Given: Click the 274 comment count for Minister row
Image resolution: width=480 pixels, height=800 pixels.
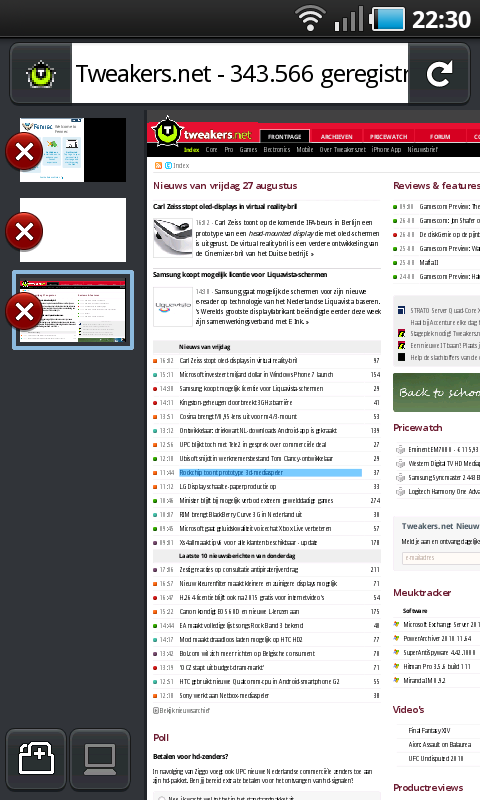Looking at the screenshot, I should tap(375, 501).
